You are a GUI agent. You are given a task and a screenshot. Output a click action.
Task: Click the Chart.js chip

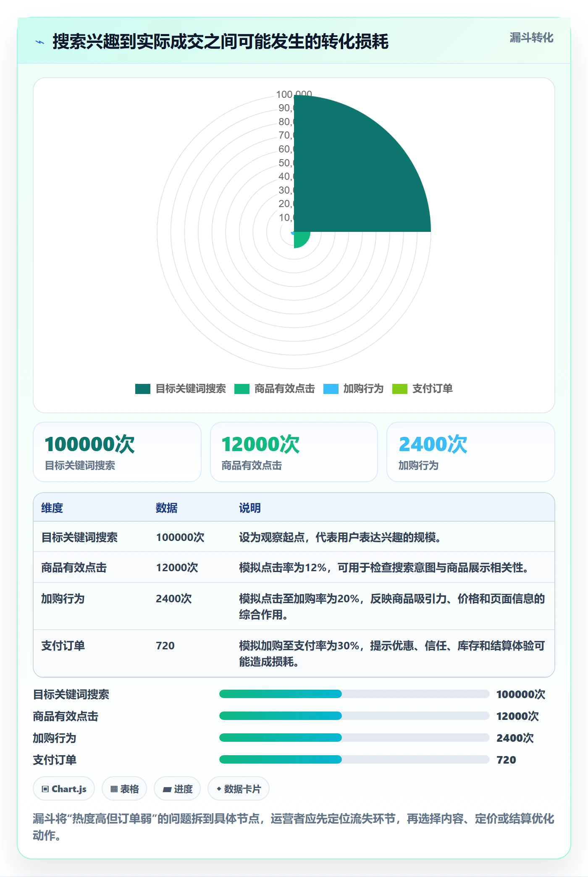pyautogui.click(x=64, y=789)
